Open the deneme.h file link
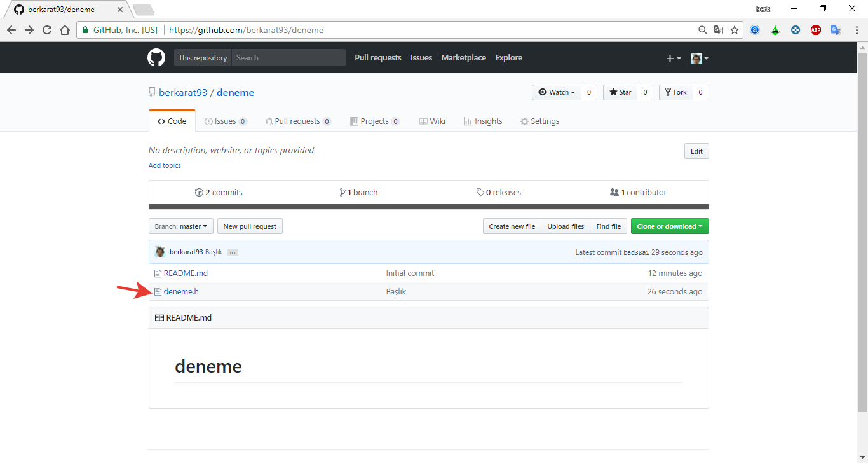This screenshot has height=463, width=868. tap(181, 292)
